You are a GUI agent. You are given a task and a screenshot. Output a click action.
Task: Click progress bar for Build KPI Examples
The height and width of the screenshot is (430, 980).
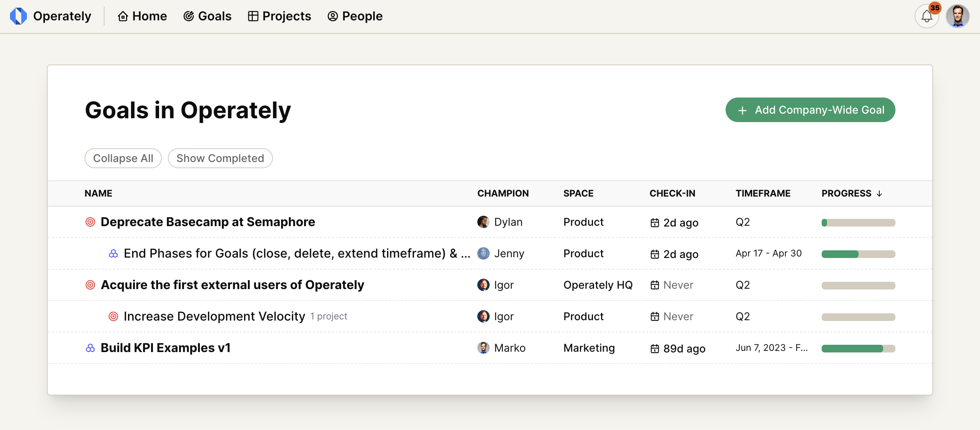coord(858,349)
